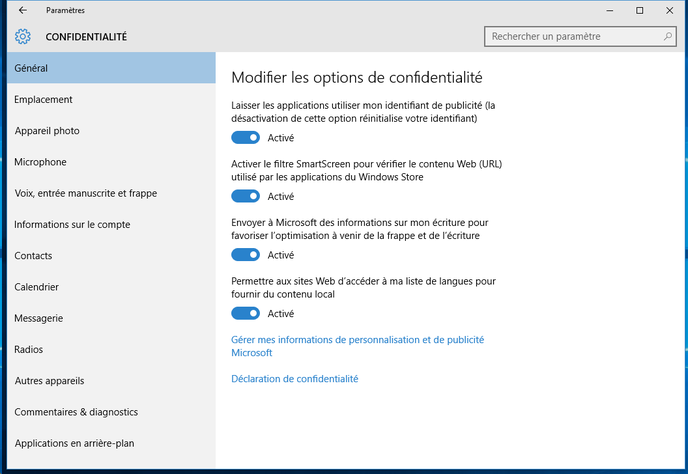Switch off language list access toggle
The image size is (688, 474).
pos(246,313)
